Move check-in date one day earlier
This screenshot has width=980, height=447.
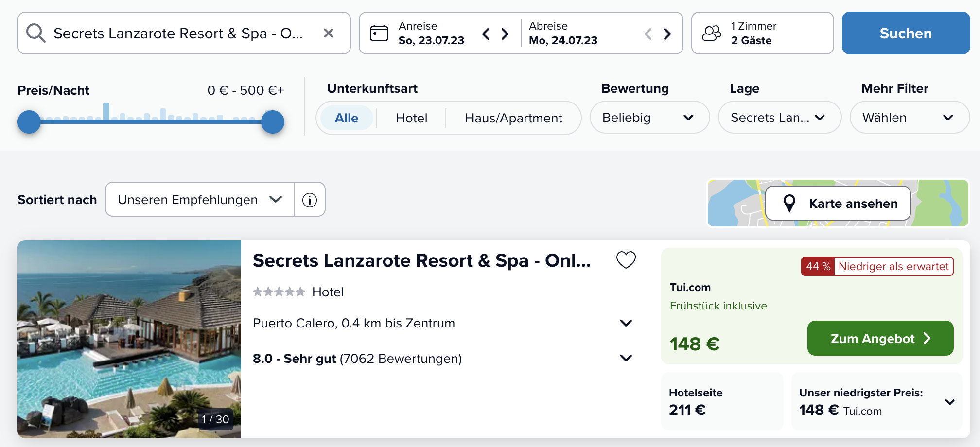point(486,34)
